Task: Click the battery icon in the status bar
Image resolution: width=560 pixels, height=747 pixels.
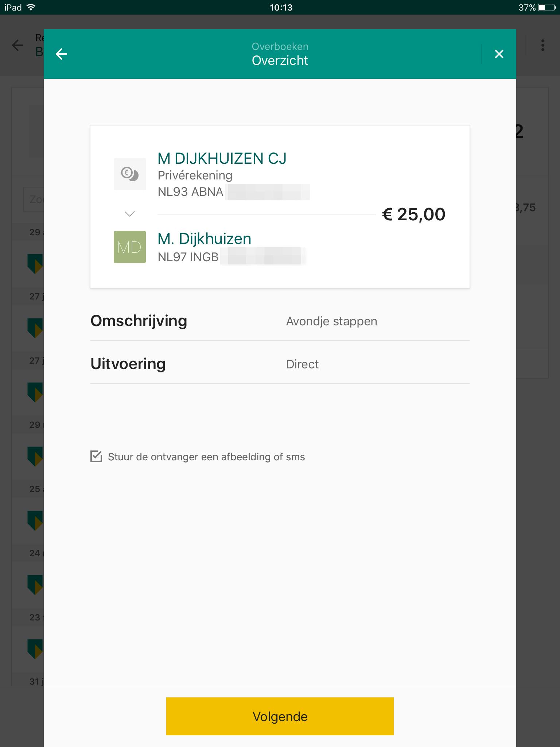Action: point(546,7)
